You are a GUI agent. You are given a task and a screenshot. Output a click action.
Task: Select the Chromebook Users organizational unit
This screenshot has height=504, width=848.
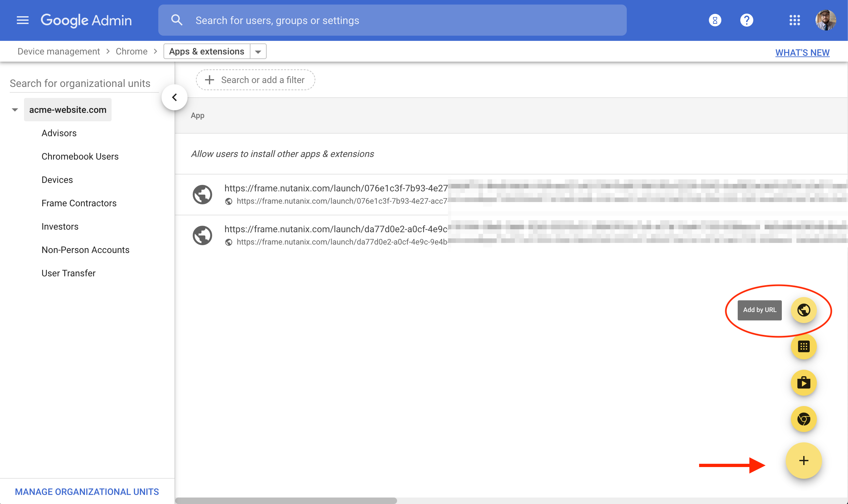click(x=80, y=156)
